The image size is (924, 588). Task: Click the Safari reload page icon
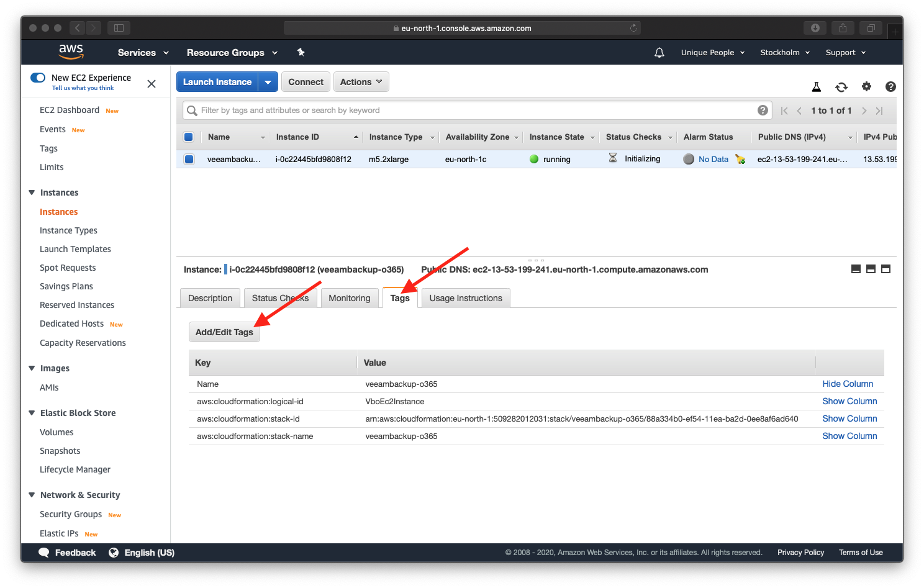pyautogui.click(x=633, y=28)
